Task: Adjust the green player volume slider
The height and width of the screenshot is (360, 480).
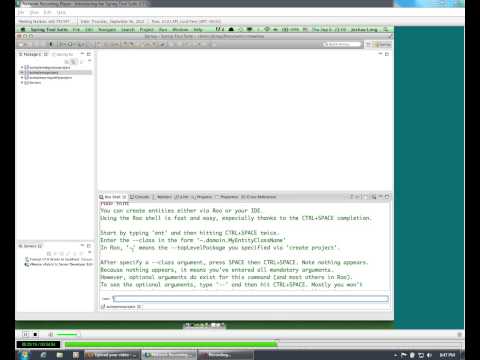Action: (68, 334)
